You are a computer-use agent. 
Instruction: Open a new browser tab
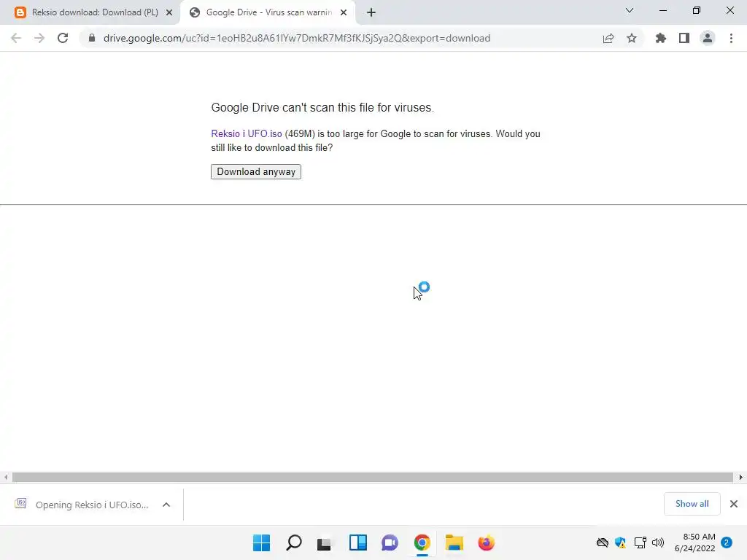point(371,12)
